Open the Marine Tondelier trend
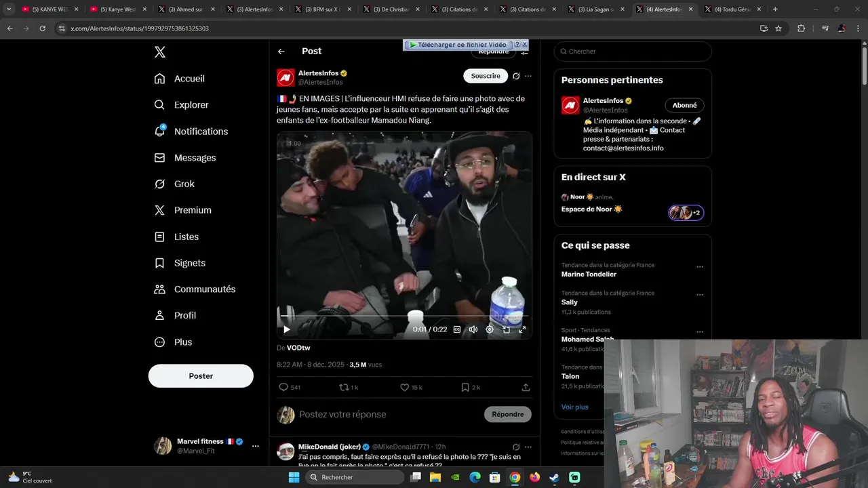868x488 pixels. pos(589,274)
